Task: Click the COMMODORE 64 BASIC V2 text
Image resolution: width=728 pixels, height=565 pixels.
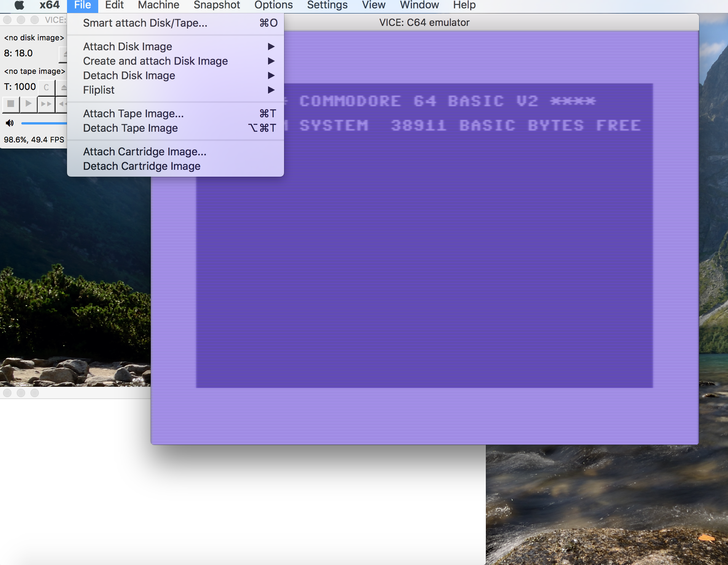Action: point(419,101)
